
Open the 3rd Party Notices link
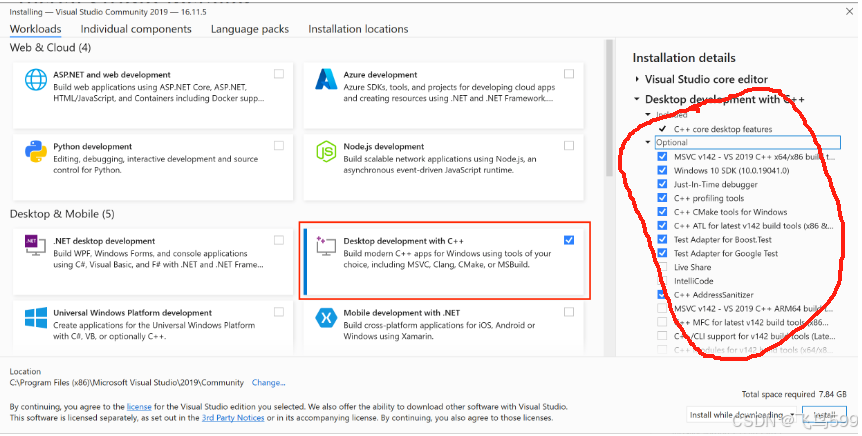click(233, 418)
